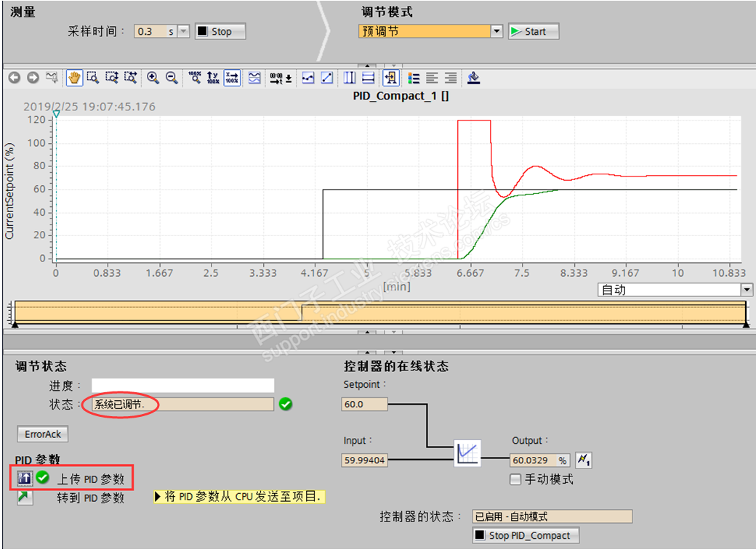
Task: Click the cyan time cursor marker on the chart
Action: [x=57, y=114]
